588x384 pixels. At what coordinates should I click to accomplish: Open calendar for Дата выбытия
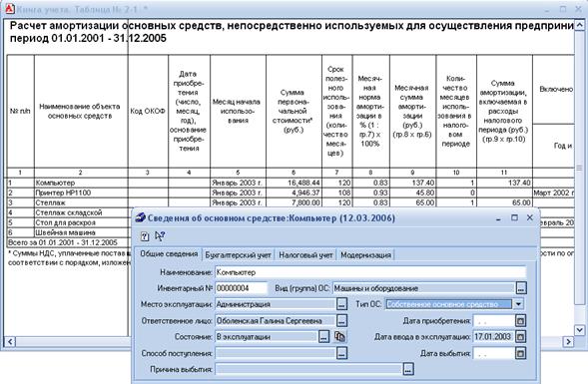click(x=520, y=353)
